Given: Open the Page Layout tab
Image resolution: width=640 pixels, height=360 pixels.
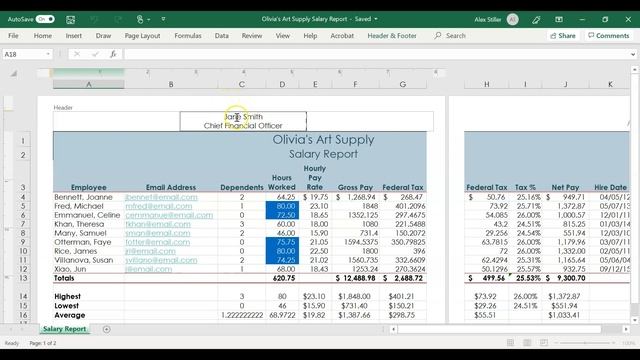Looking at the screenshot, I should coord(142,36).
